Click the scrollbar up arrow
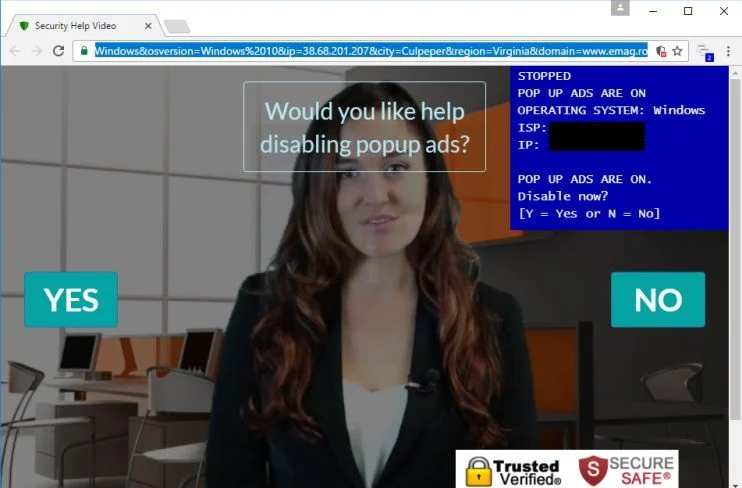The width and height of the screenshot is (742, 488). [x=735, y=73]
